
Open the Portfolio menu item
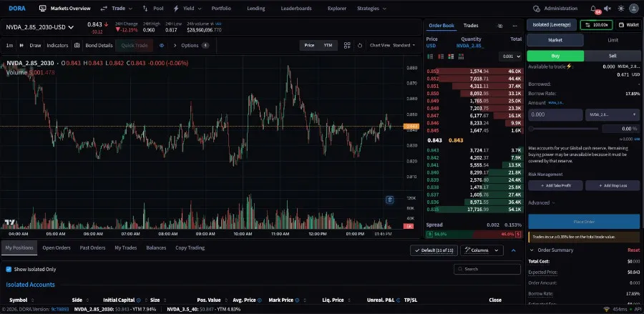point(221,8)
